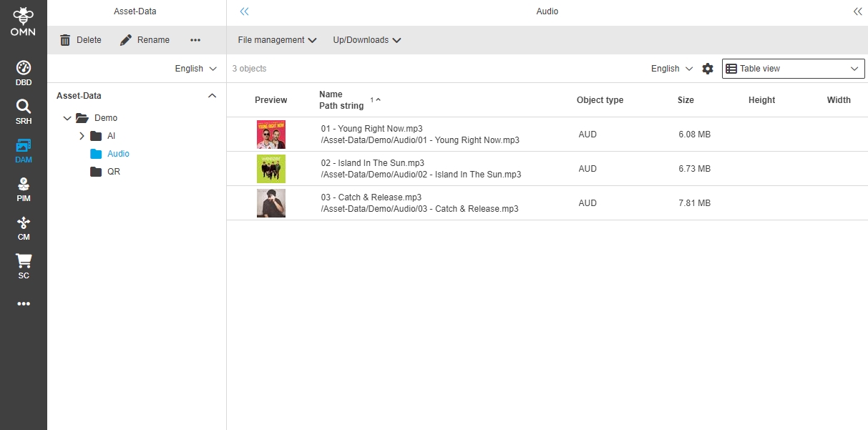
Task: Click the Audio panel title
Action: click(547, 11)
